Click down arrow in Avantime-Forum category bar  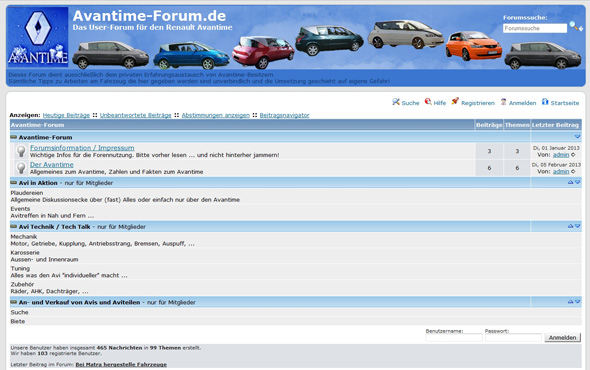pos(577,137)
